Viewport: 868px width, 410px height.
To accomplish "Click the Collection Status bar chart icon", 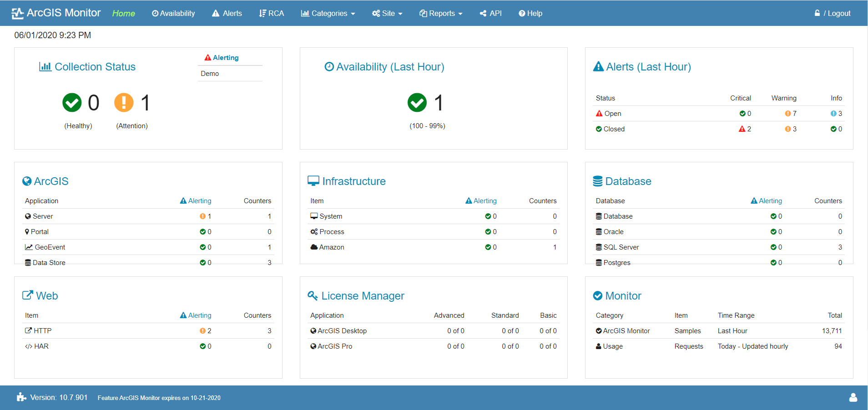I will coord(45,67).
